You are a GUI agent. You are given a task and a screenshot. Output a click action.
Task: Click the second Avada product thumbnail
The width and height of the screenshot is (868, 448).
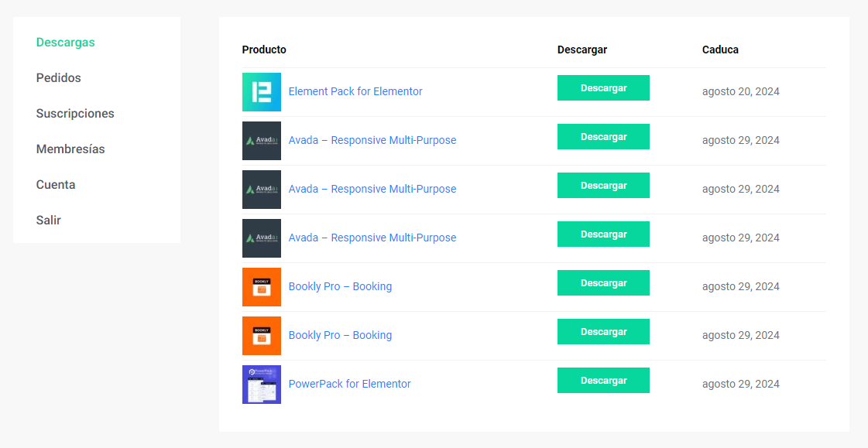[261, 189]
